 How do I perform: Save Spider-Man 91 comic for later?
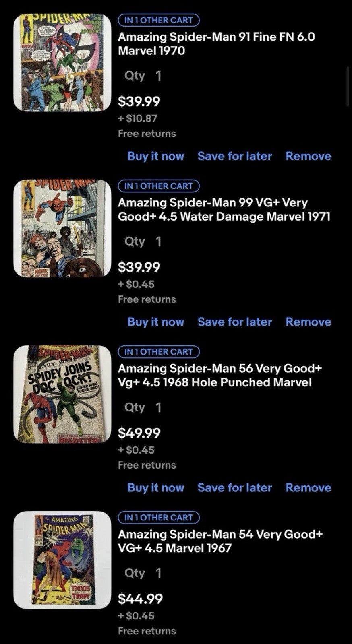coord(235,156)
